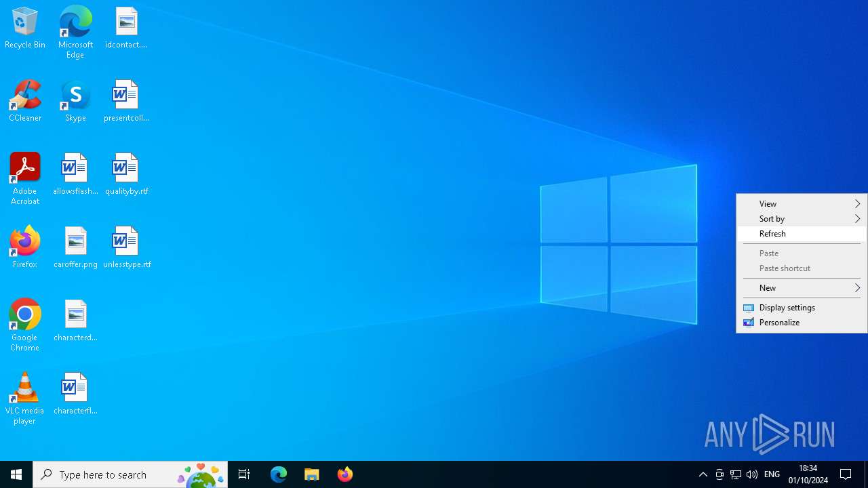868x488 pixels.
Task: Select the Recycle Bin desktop icon
Action: pos(25,28)
